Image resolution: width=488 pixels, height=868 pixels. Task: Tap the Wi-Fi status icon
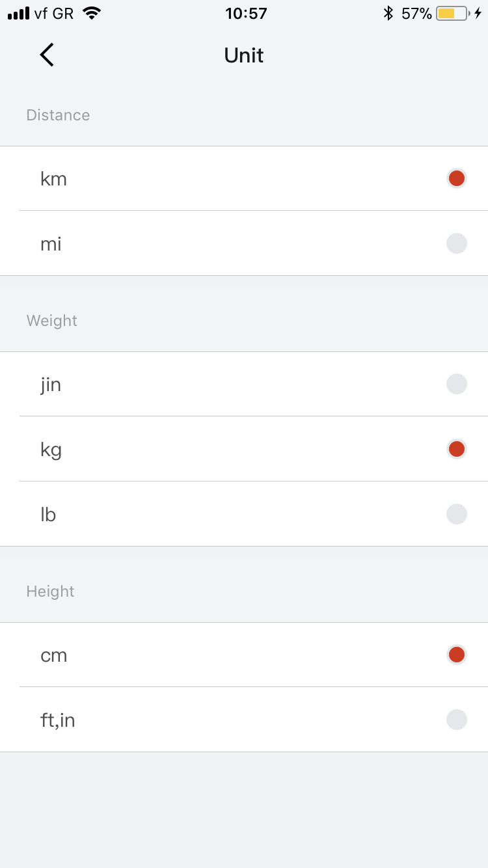[92, 13]
